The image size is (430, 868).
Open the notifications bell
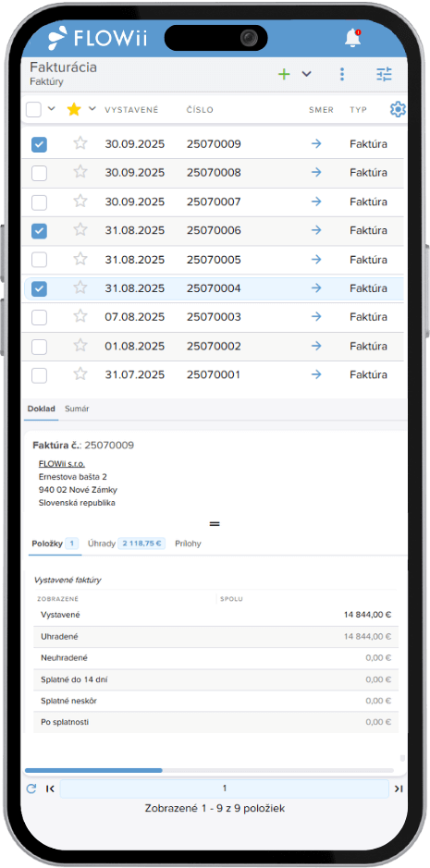tap(352, 38)
